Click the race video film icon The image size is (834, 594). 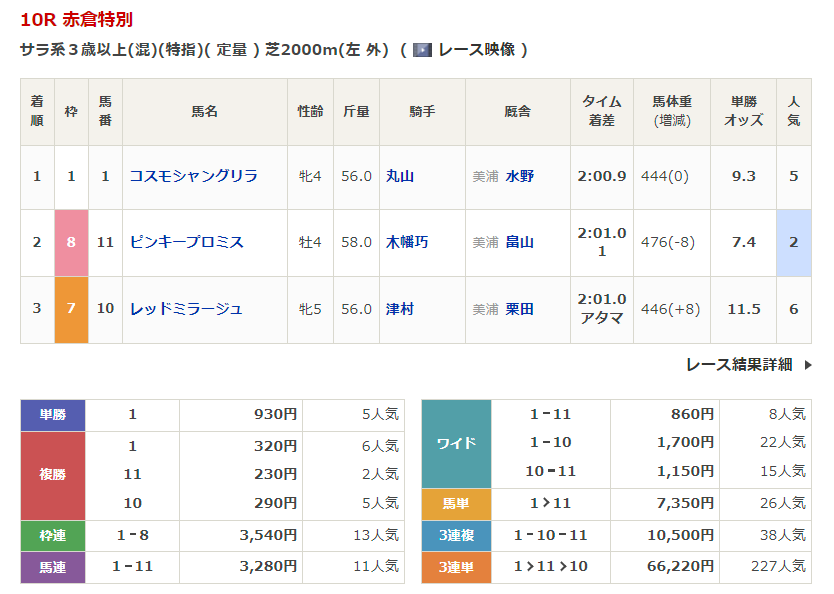coord(422,50)
